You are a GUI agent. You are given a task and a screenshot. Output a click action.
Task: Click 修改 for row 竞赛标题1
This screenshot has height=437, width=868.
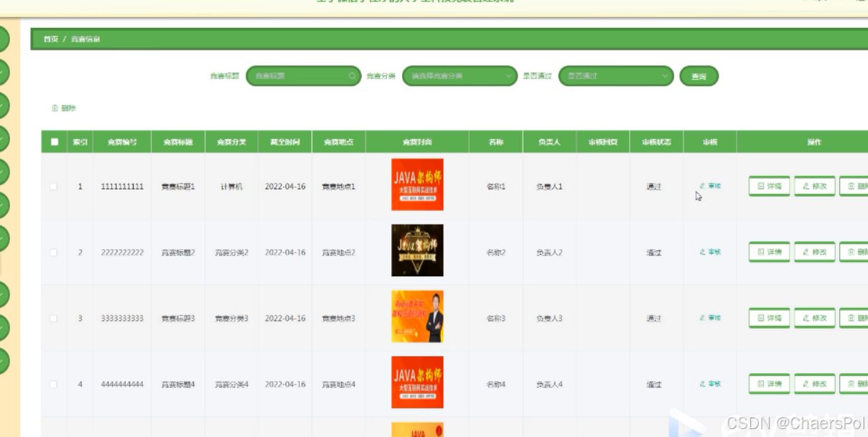(814, 186)
